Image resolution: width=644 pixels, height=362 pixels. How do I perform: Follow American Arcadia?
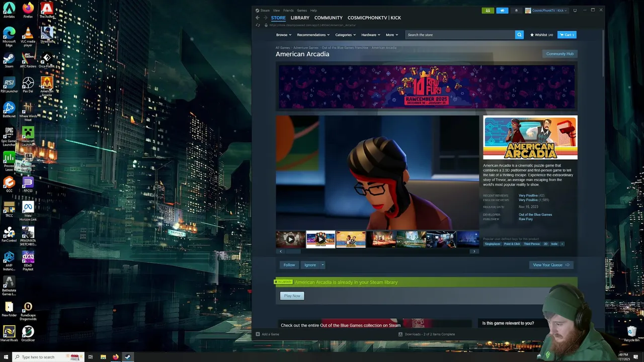coord(289,265)
